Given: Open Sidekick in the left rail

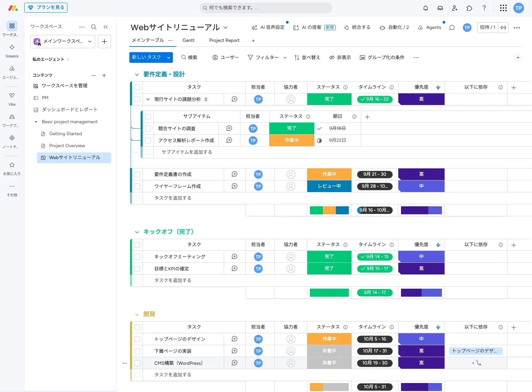Looking at the screenshot, I should tap(12, 50).
